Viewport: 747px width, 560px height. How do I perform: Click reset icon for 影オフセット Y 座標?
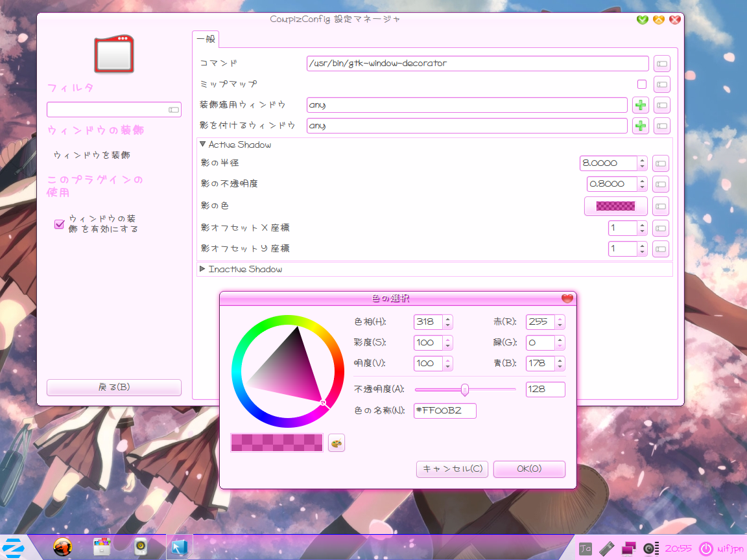660,249
